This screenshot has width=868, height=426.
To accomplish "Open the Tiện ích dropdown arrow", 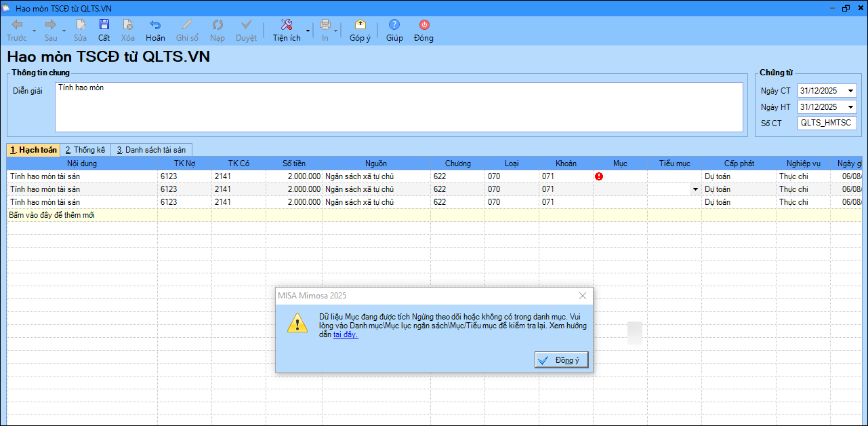I will tap(308, 31).
